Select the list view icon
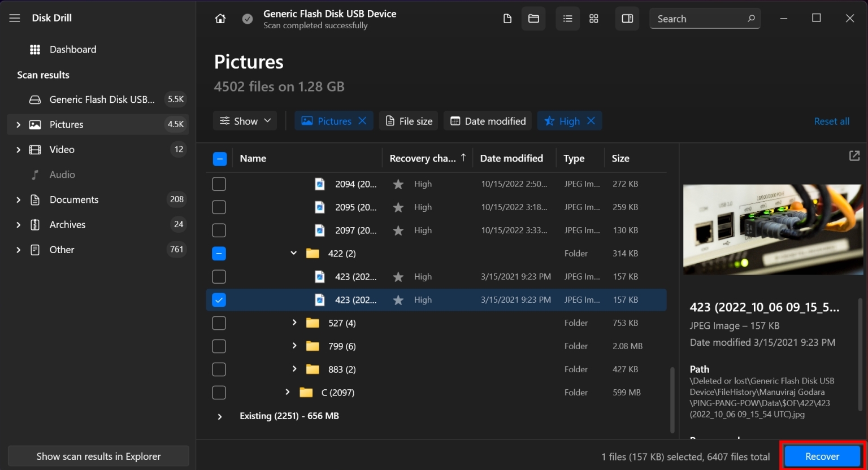Image resolution: width=868 pixels, height=470 pixels. [x=567, y=18]
